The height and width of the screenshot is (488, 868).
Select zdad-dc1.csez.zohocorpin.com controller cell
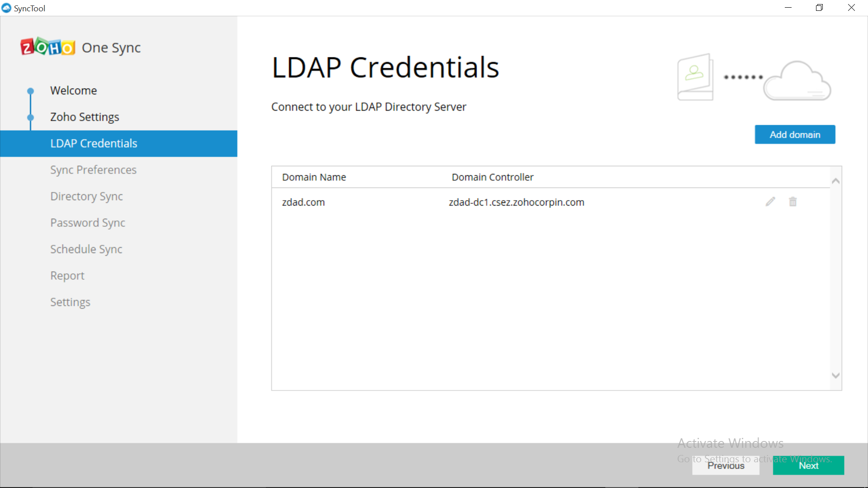(x=516, y=202)
